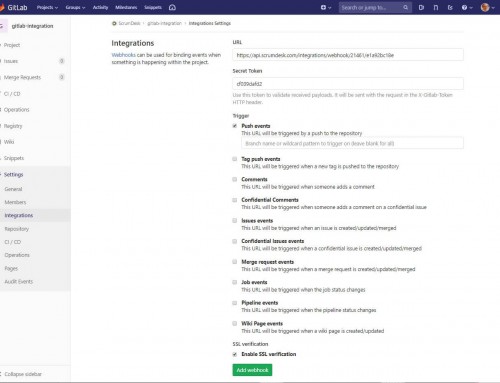Open the Projects dropdown menu

pyautogui.click(x=47, y=7)
